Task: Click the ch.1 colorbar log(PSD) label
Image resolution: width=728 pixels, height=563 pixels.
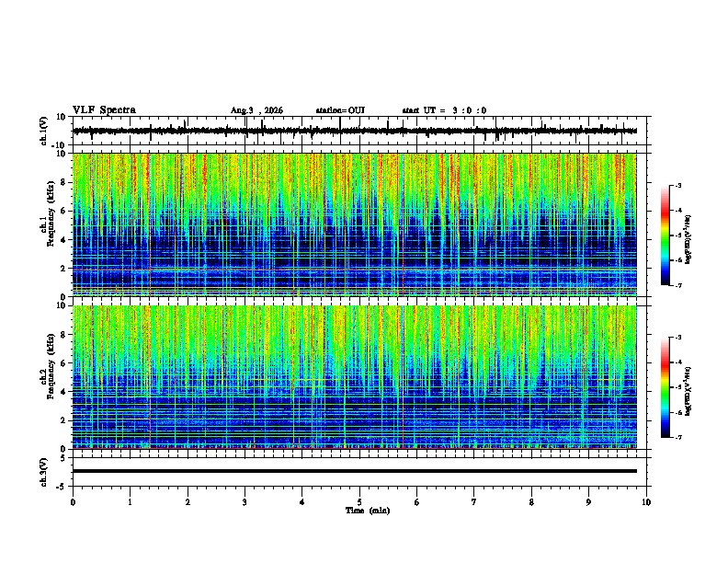Action: 688,239
